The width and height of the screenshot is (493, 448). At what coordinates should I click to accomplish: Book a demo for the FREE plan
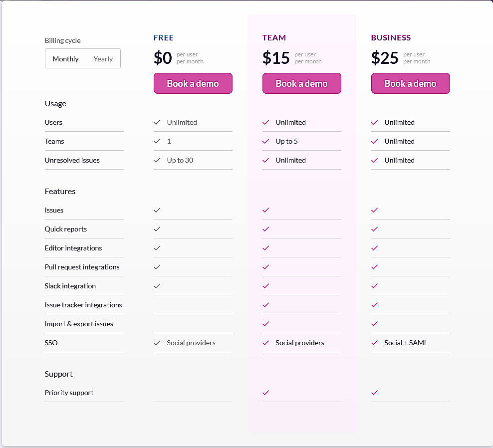click(x=193, y=83)
